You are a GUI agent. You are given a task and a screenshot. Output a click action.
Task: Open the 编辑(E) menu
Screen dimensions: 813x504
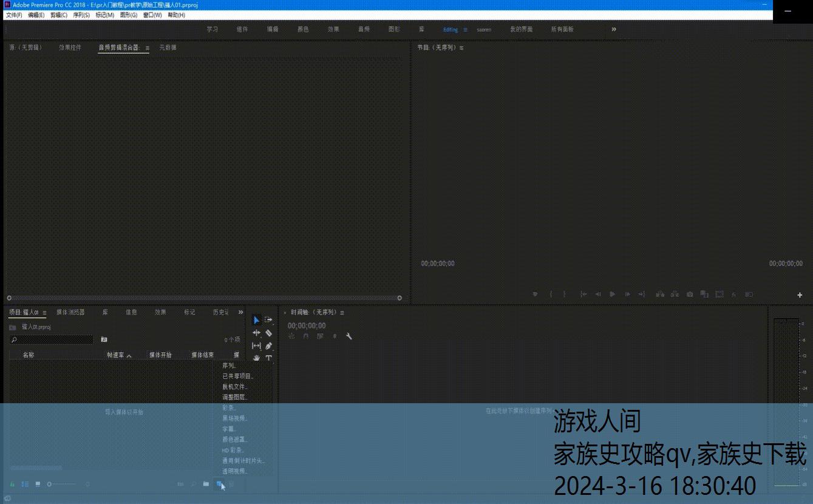(x=36, y=15)
